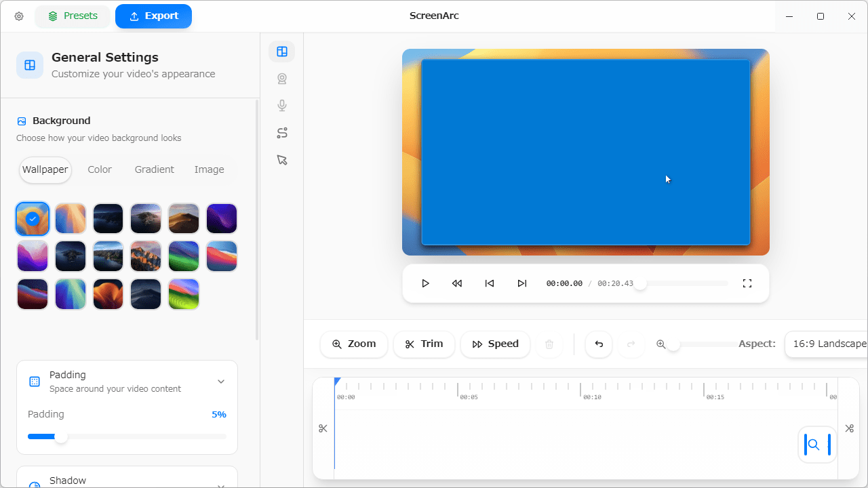Image resolution: width=868 pixels, height=488 pixels.
Task: Switch background type to Image
Action: (x=209, y=169)
